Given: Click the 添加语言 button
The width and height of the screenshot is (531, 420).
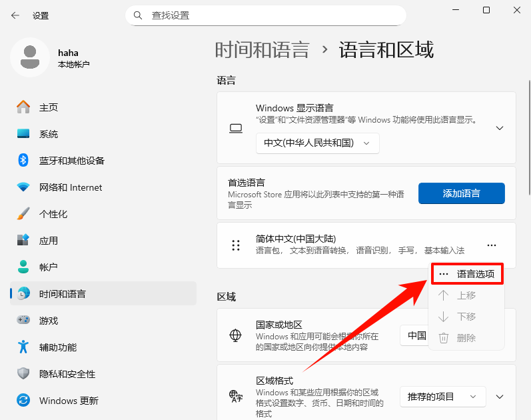Looking at the screenshot, I should (462, 193).
